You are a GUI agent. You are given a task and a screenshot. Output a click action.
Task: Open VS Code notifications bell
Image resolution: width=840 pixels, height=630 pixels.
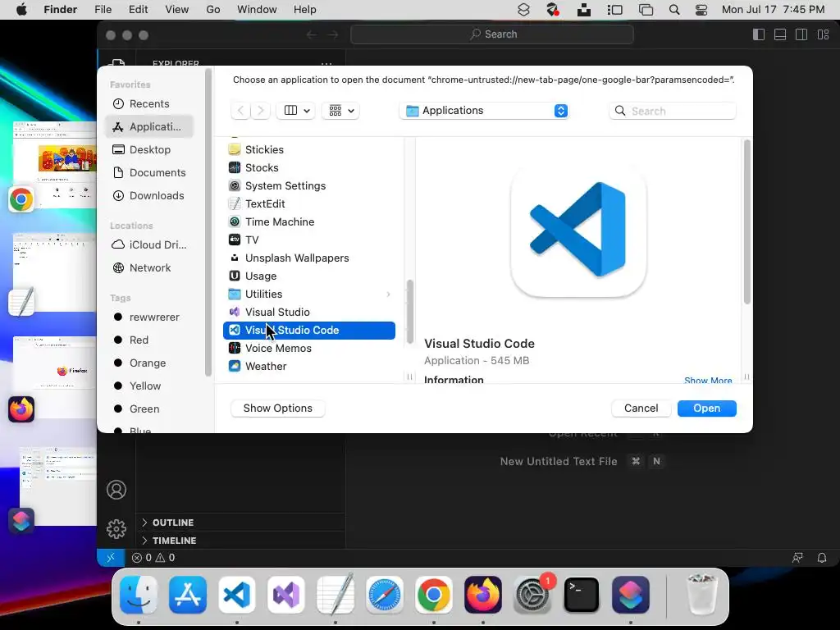click(822, 558)
